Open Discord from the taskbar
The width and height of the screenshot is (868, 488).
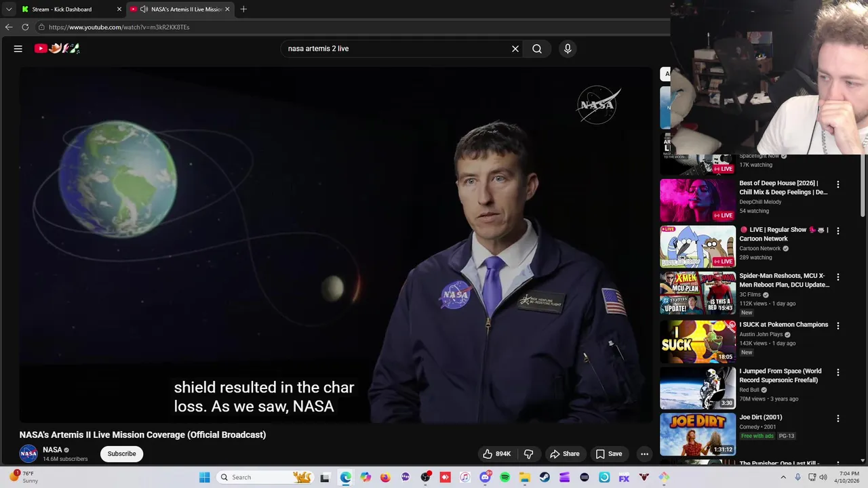(x=485, y=477)
